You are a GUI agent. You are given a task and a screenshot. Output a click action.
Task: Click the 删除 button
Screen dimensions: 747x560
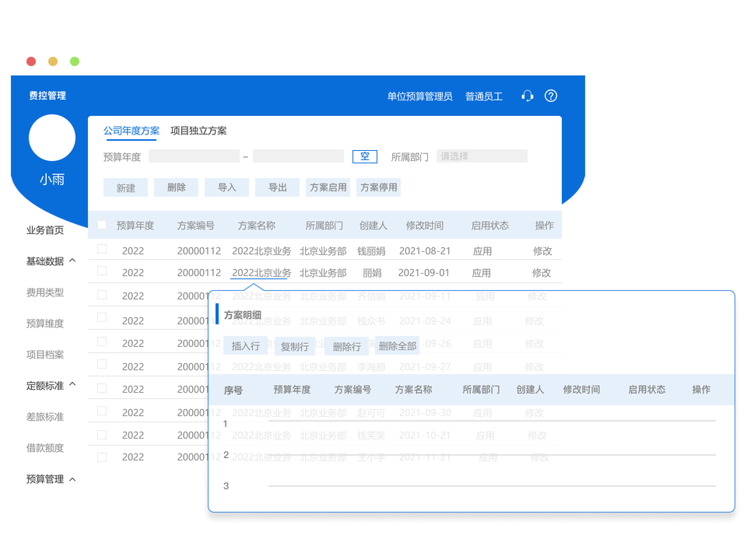176,187
